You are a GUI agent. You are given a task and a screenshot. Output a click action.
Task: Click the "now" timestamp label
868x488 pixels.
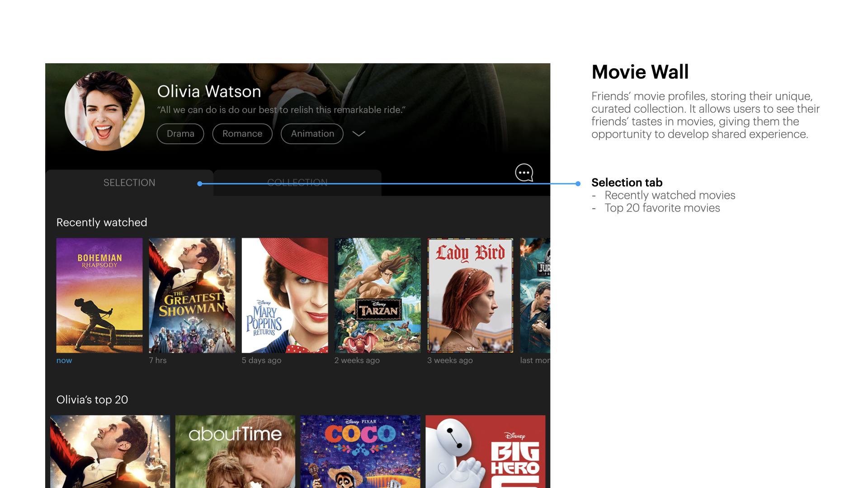[x=64, y=361]
